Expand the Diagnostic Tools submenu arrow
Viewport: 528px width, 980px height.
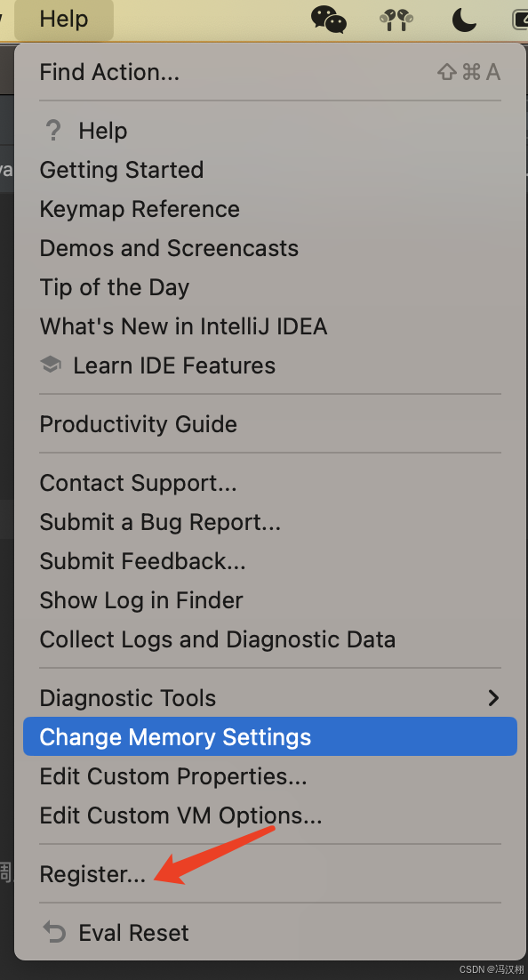(x=493, y=697)
